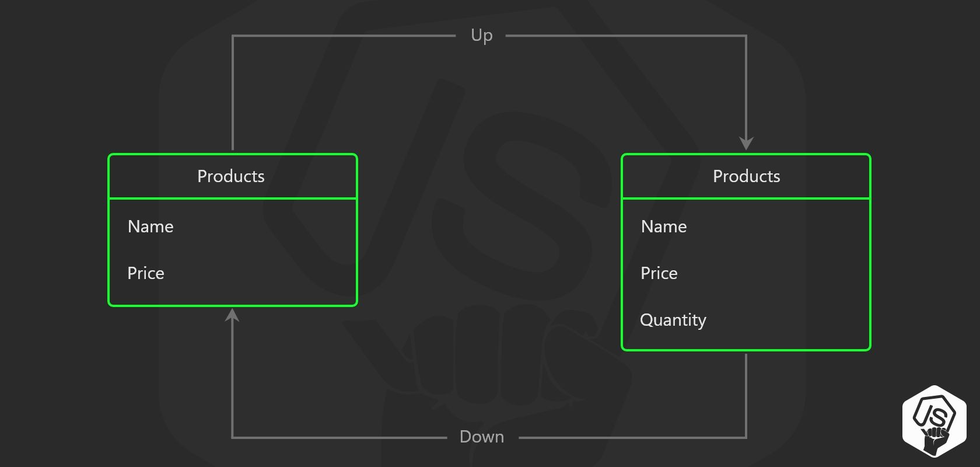Select Name in the table with Quantity

[664, 226]
